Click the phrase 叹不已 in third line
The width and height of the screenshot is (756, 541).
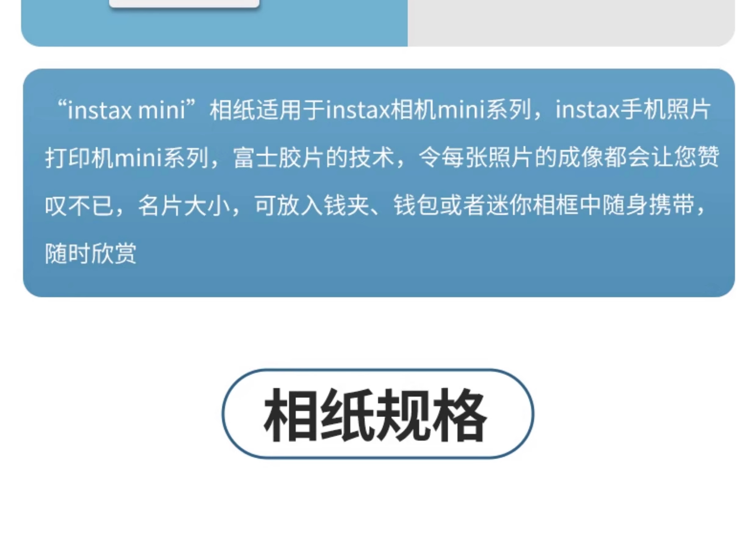point(79,206)
